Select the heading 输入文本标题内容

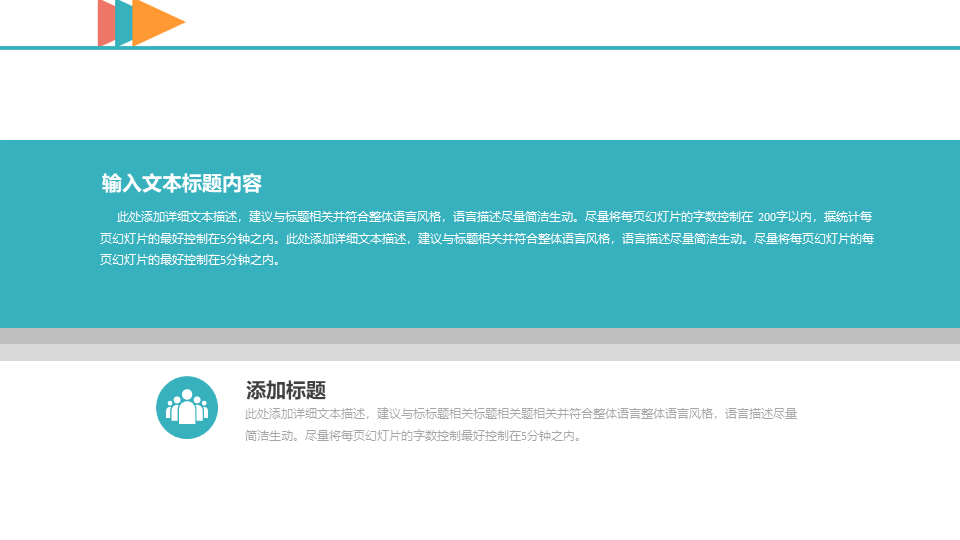[x=182, y=184]
